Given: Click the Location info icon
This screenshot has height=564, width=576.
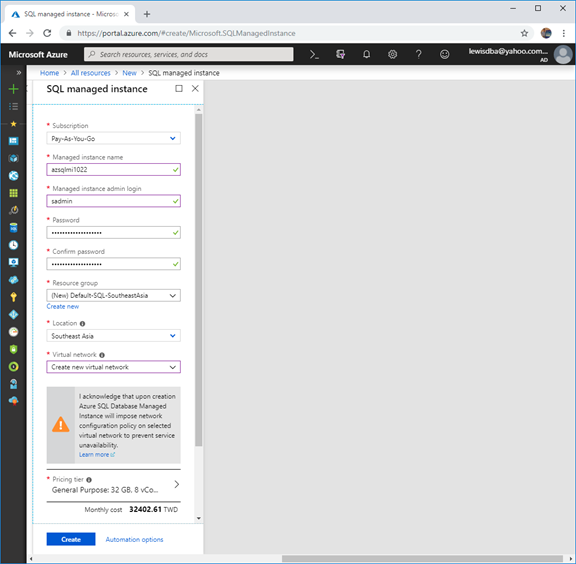Looking at the screenshot, I should (82, 324).
